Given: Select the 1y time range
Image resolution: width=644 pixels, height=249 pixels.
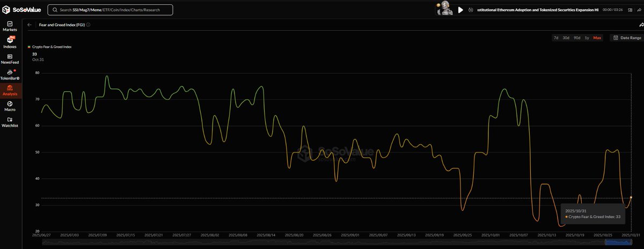Looking at the screenshot, I should pos(587,38).
